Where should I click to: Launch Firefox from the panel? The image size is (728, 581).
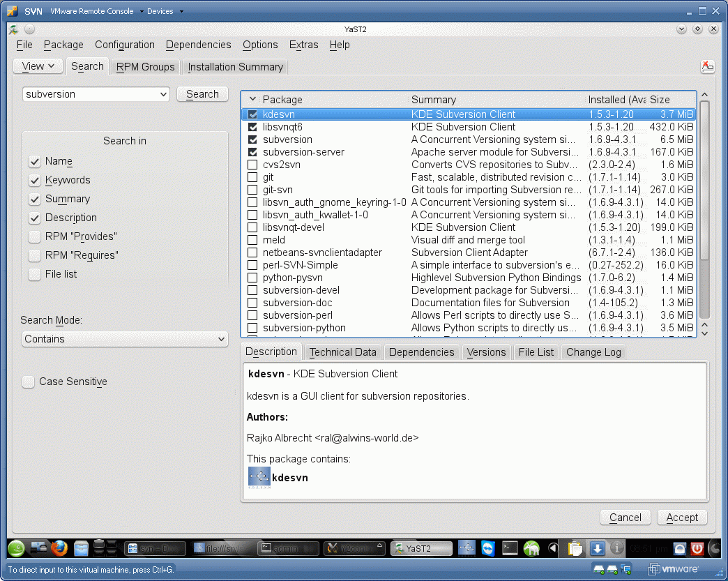(59, 548)
